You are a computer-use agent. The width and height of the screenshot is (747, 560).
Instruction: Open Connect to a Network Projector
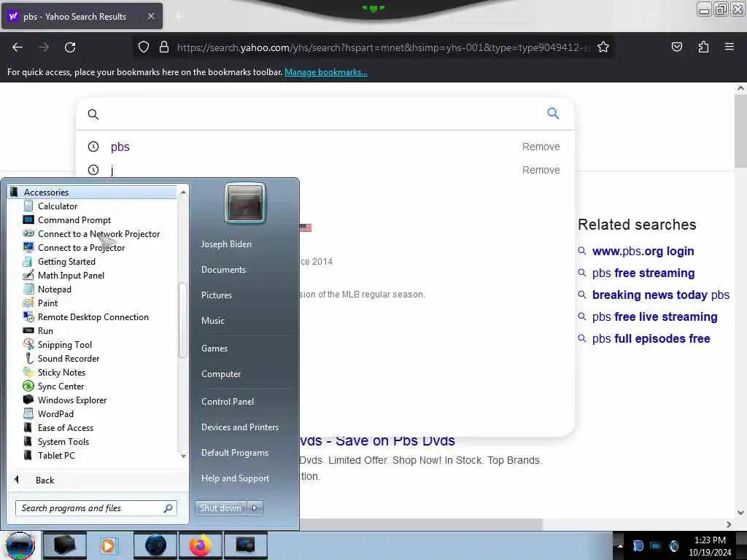point(98,234)
